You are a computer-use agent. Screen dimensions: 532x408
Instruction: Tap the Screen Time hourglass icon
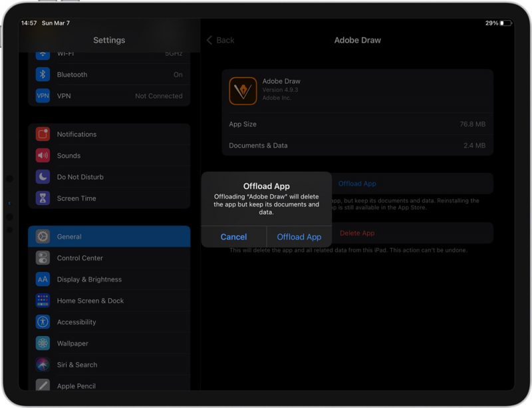tap(43, 198)
